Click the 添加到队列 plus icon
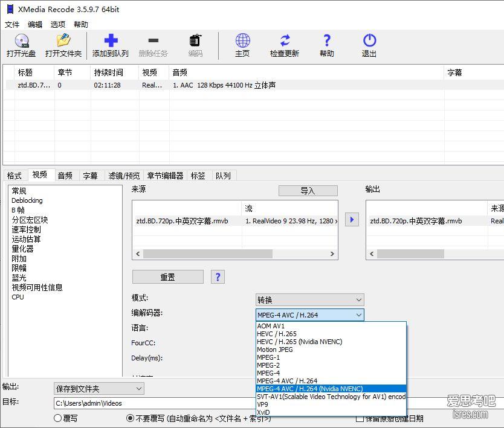504x428 pixels. pos(111,40)
